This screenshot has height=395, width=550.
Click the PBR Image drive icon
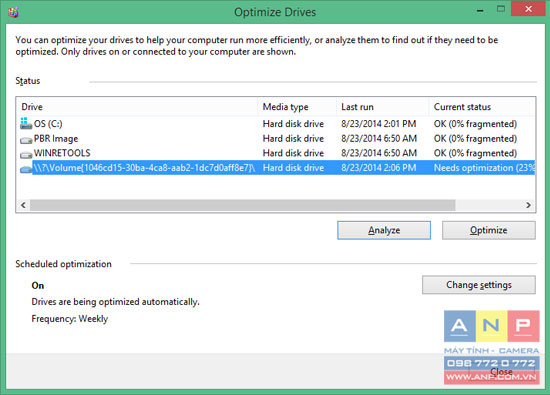(x=26, y=140)
